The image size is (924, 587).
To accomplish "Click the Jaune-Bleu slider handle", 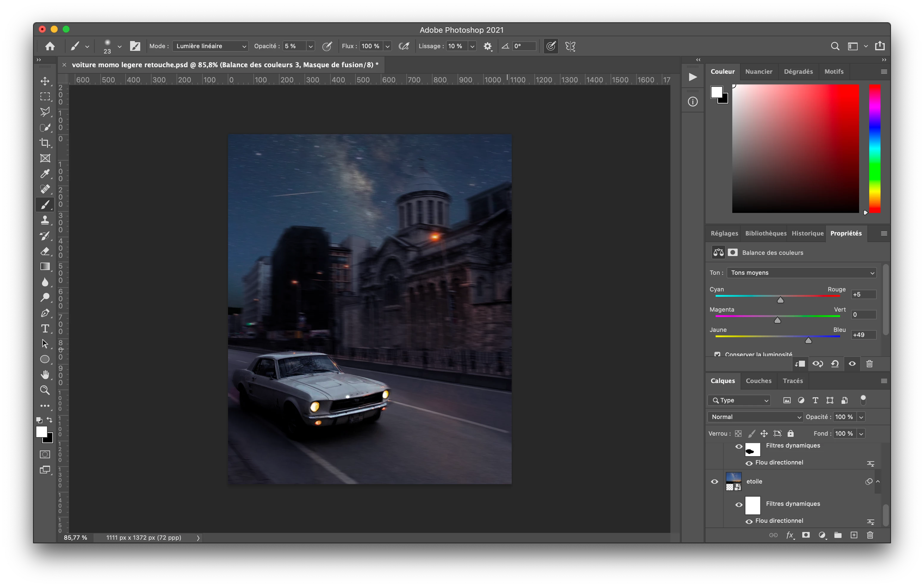I will pos(808,340).
